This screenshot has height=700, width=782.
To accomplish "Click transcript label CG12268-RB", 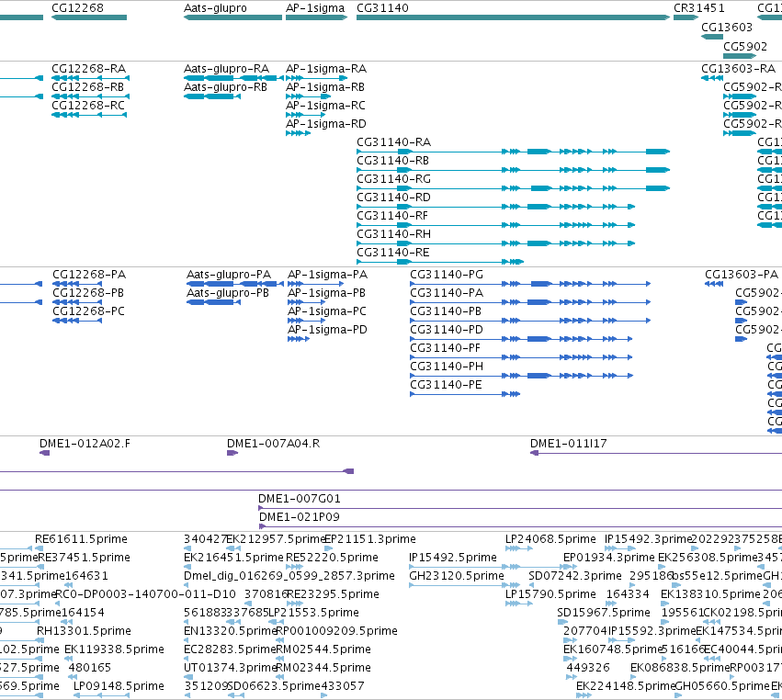I will pos(88,86).
